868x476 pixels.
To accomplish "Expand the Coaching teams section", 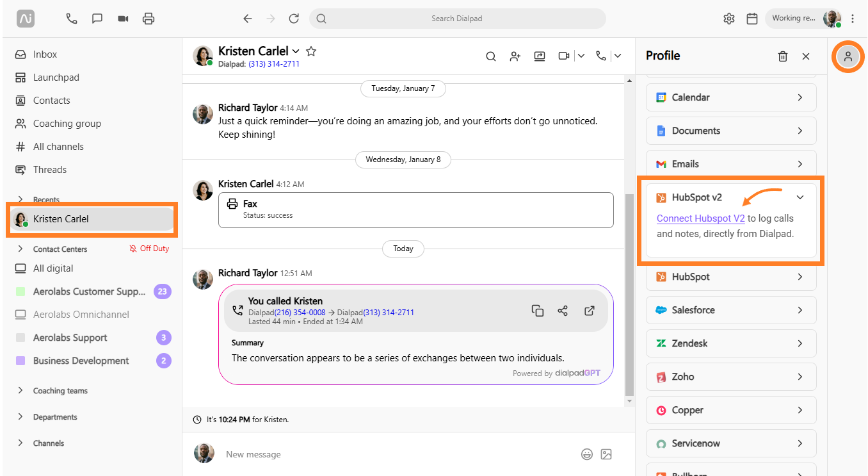I will pyautogui.click(x=20, y=390).
